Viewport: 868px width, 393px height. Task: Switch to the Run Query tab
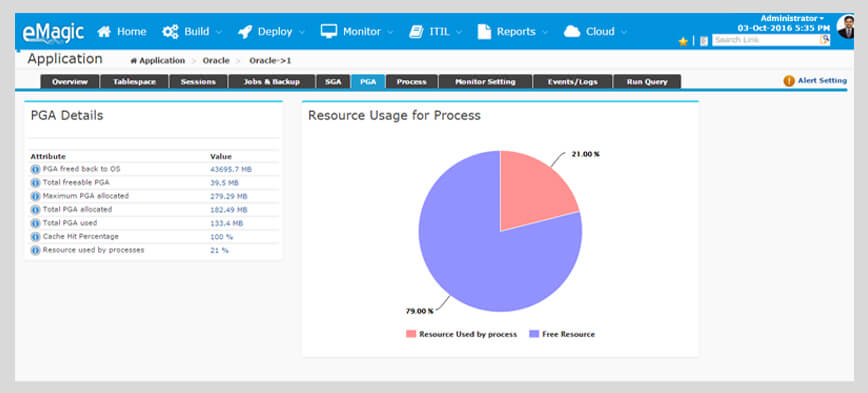(x=647, y=82)
